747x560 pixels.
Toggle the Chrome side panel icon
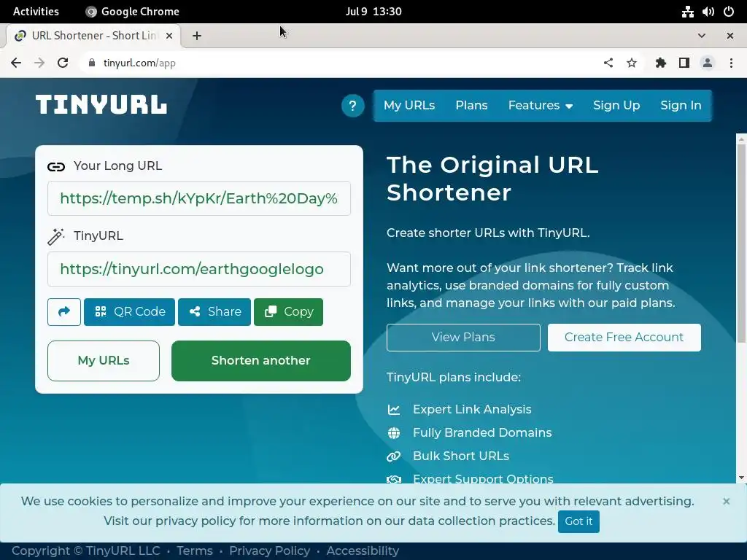pos(684,63)
